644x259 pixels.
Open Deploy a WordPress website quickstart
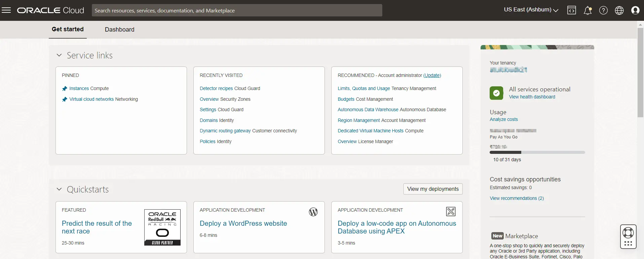pos(243,223)
